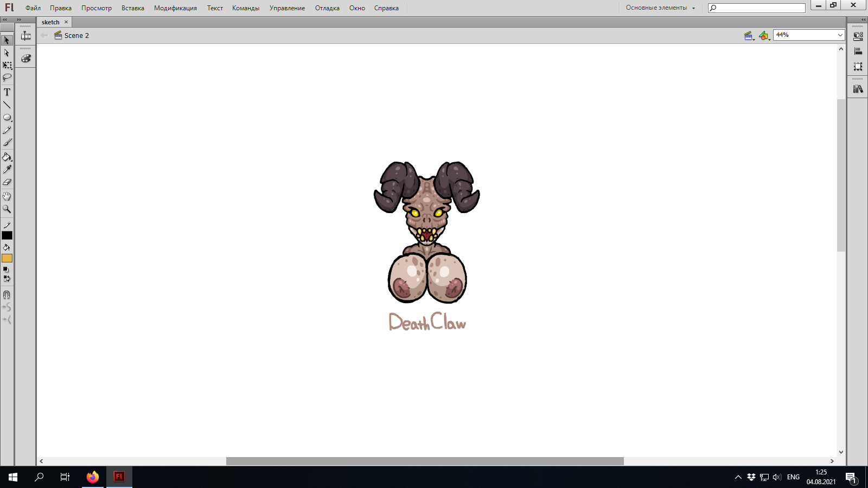
Task: Open Task View on the taskbar
Action: 65,477
